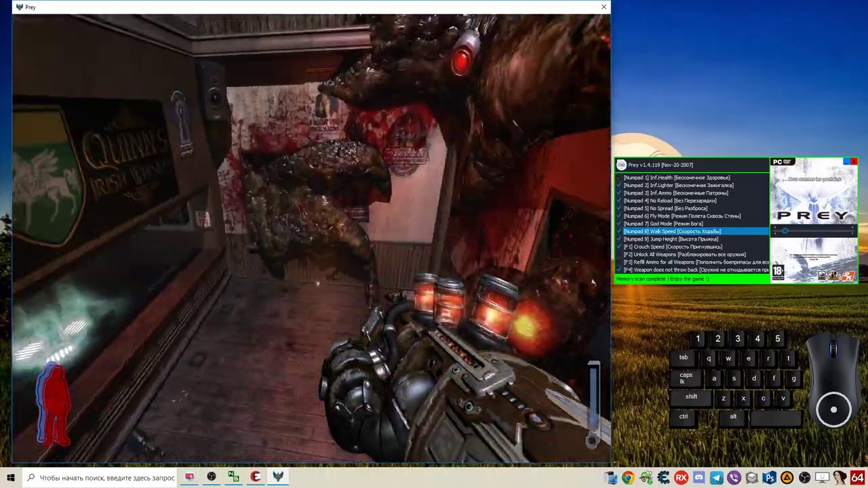Click the shift key on keyboard overlay
Image resolution: width=868 pixels, height=488 pixels.
691,397
